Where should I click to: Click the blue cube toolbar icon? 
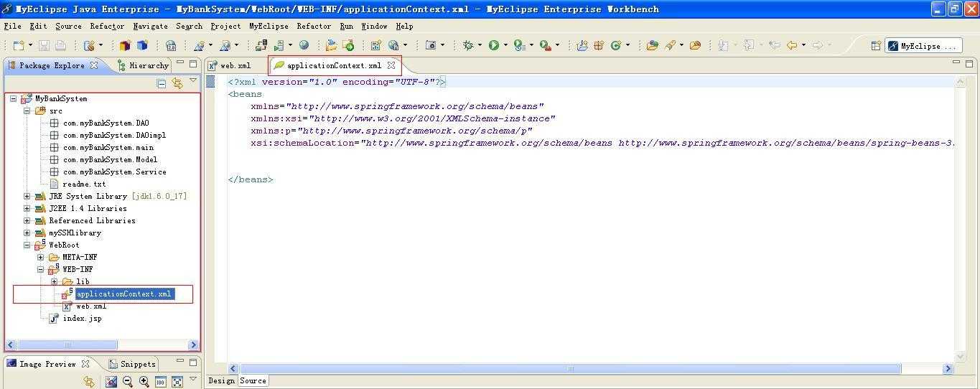point(142,45)
